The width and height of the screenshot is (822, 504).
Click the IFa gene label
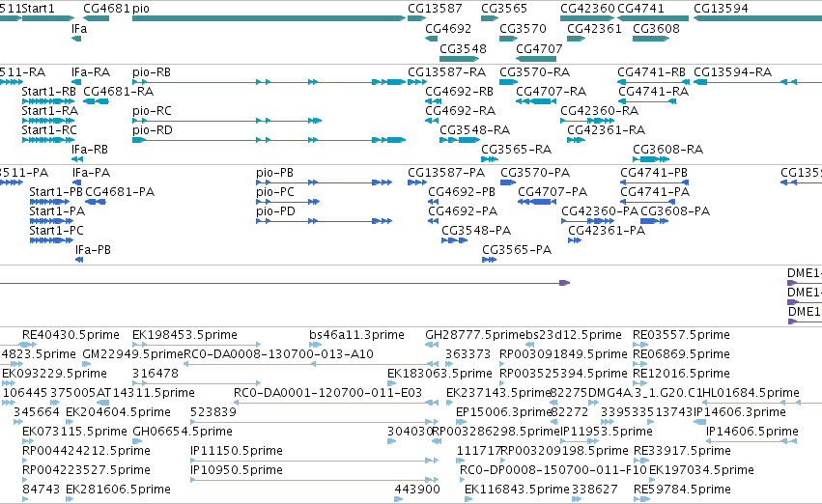(79, 28)
